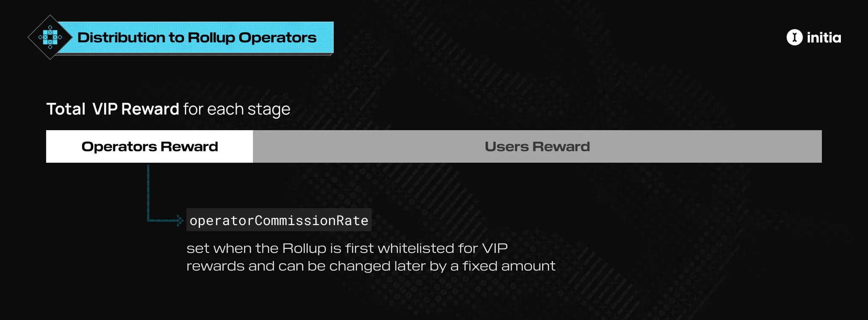Click the operatorCommissionRate code label
Screen dimensions: 868x320
[x=279, y=220]
